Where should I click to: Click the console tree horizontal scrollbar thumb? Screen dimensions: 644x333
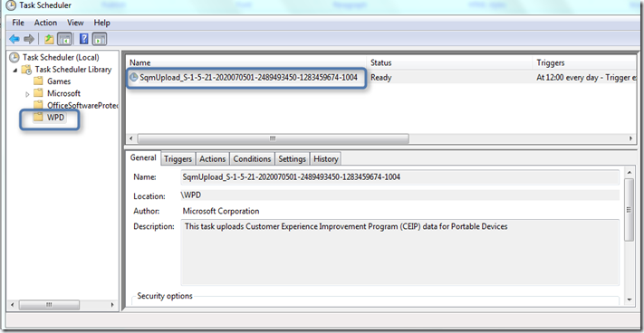(x=49, y=305)
